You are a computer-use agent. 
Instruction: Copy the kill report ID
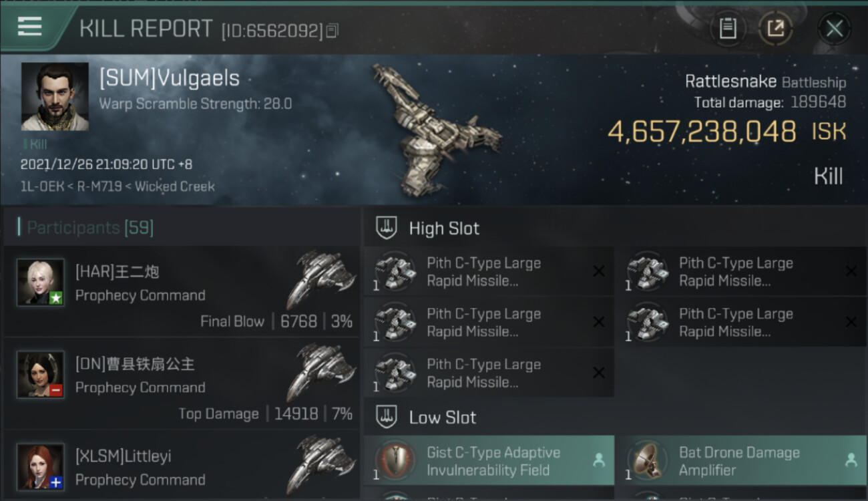(333, 30)
